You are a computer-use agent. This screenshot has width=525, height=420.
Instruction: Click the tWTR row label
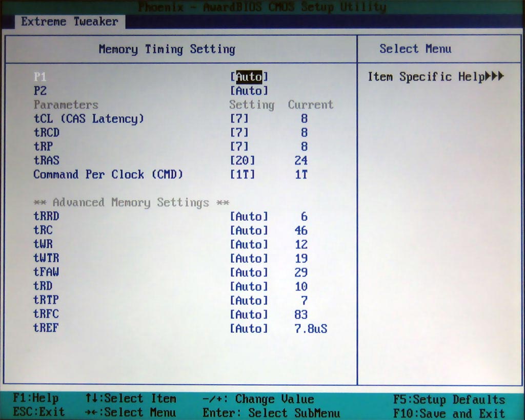(x=46, y=258)
